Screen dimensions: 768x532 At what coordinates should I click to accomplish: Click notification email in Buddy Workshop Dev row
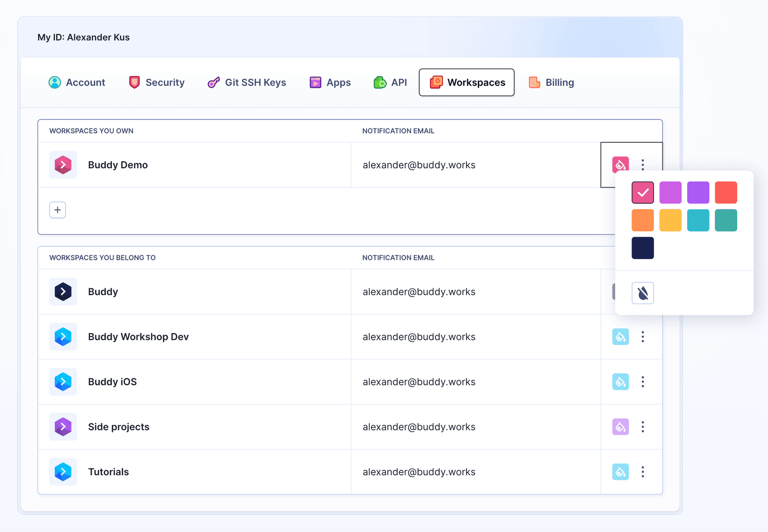[x=419, y=337]
